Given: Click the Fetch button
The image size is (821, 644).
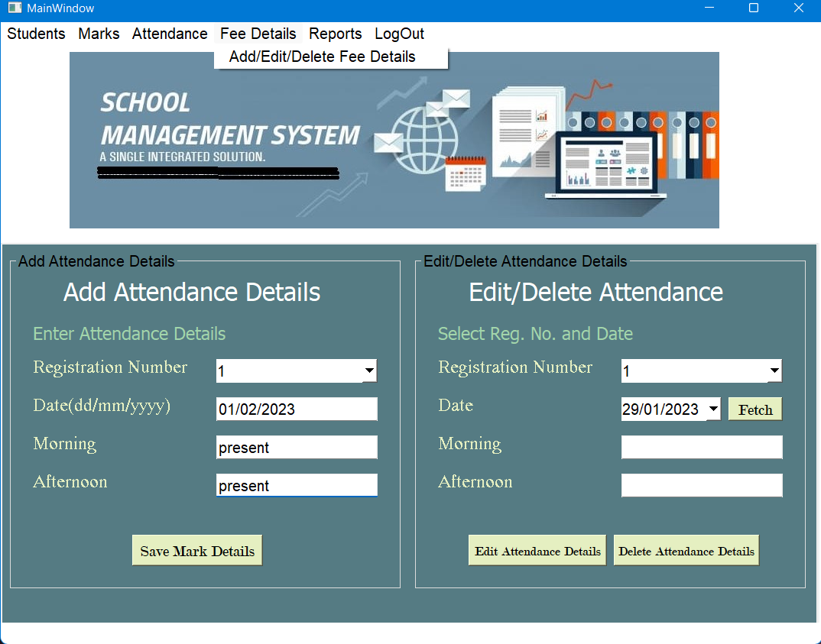Looking at the screenshot, I should [x=754, y=409].
